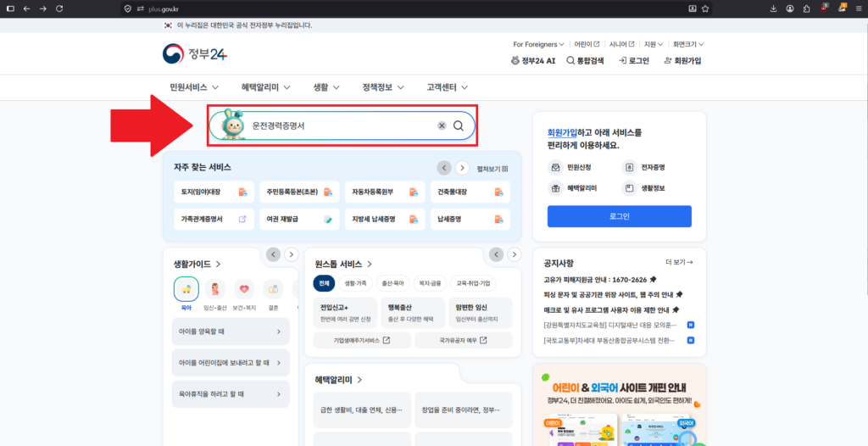Open notice 매크로 및 유사 프로그램 사용자
Screen dimensions: 868x446
pos(612,309)
